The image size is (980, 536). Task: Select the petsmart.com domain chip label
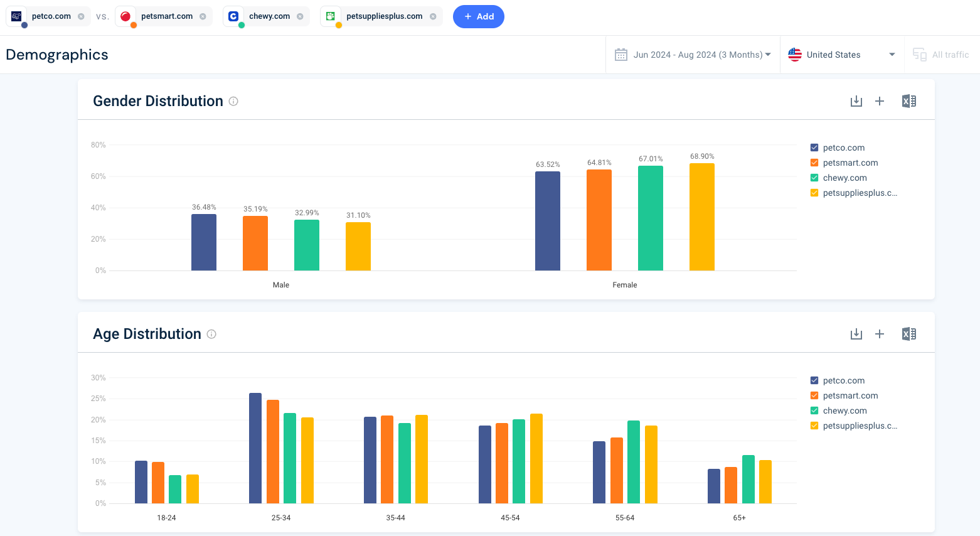[x=167, y=16]
